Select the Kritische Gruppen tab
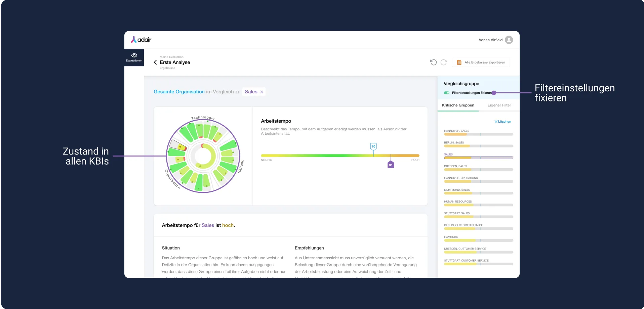This screenshot has width=644, height=309. tap(458, 105)
